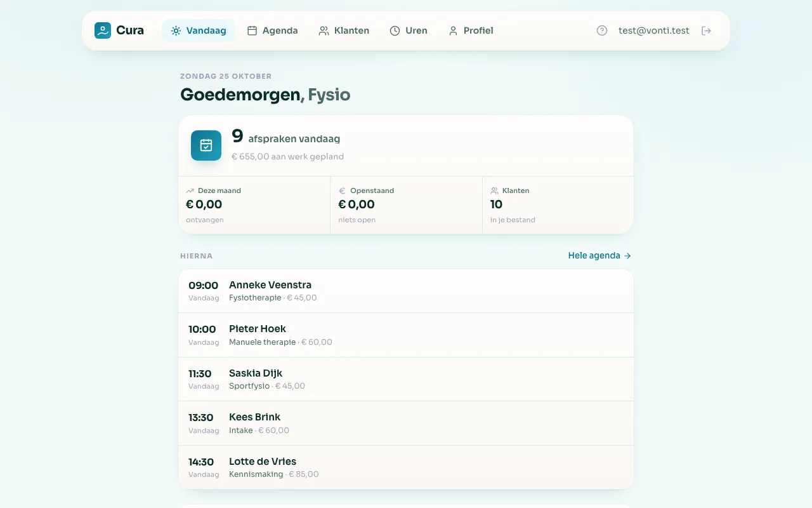
Task: Select Lotte de Vries's 14:30 appointment
Action: pos(406,467)
